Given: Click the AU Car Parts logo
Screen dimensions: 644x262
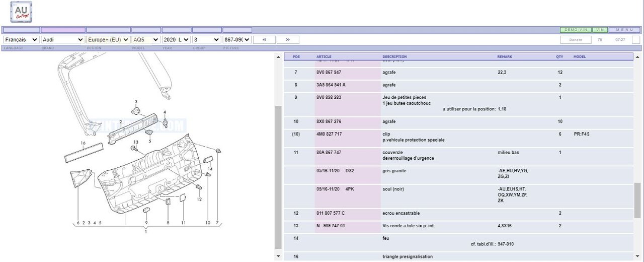Looking at the screenshot, I should tap(21, 12).
